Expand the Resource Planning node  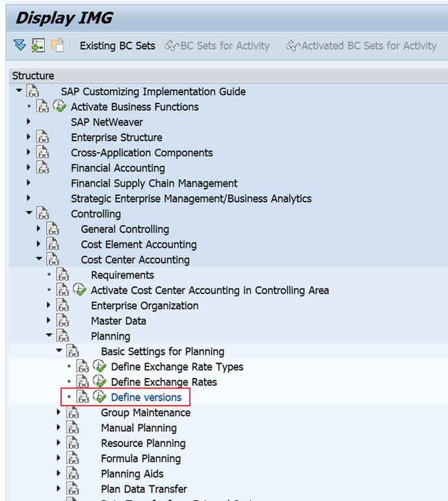(58, 442)
